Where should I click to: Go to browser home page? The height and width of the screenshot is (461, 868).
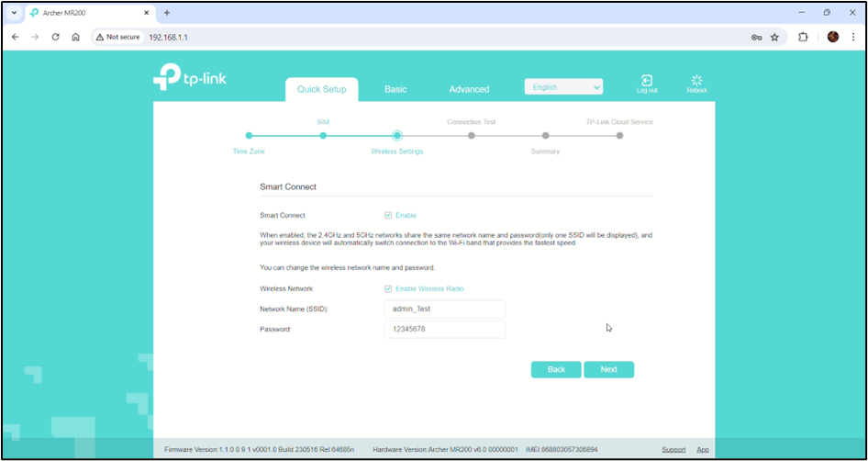(75, 37)
